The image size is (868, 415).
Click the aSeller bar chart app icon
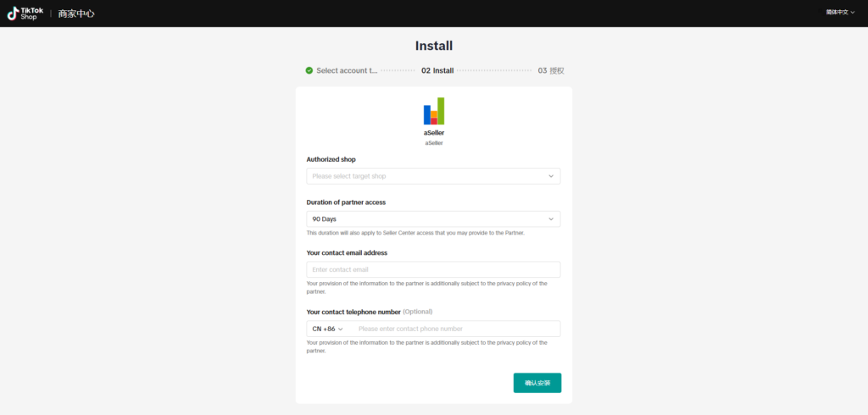point(434,111)
